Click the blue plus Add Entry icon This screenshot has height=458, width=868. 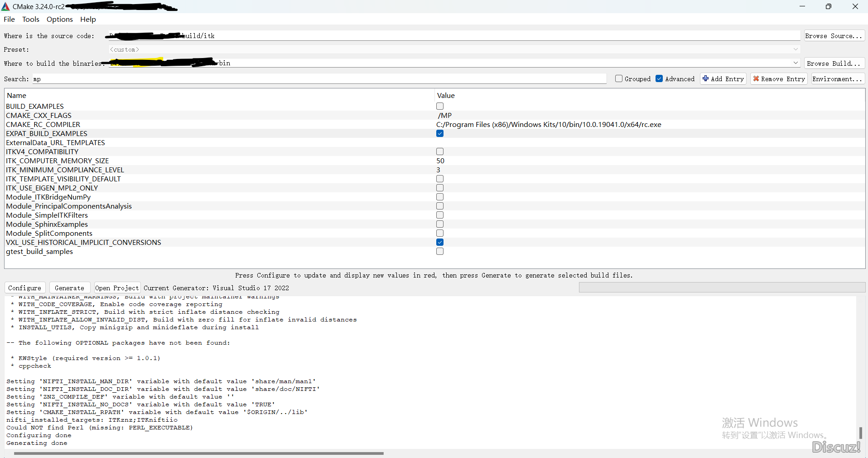click(x=705, y=78)
